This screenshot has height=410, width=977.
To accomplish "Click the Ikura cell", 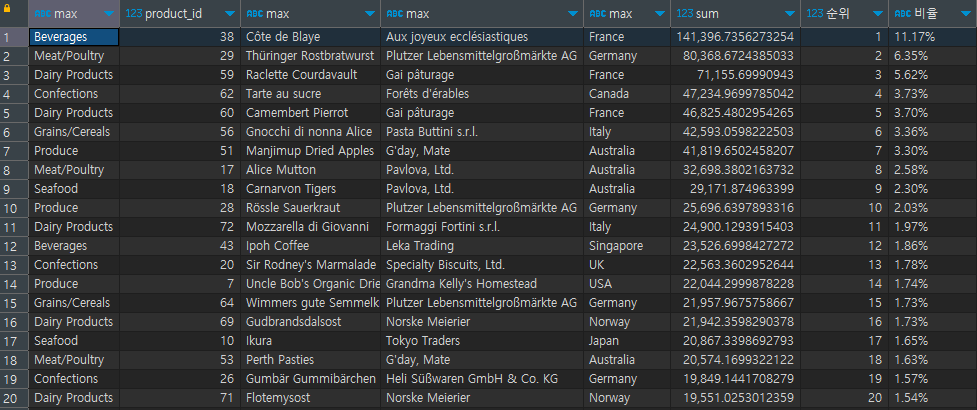I will (310, 341).
